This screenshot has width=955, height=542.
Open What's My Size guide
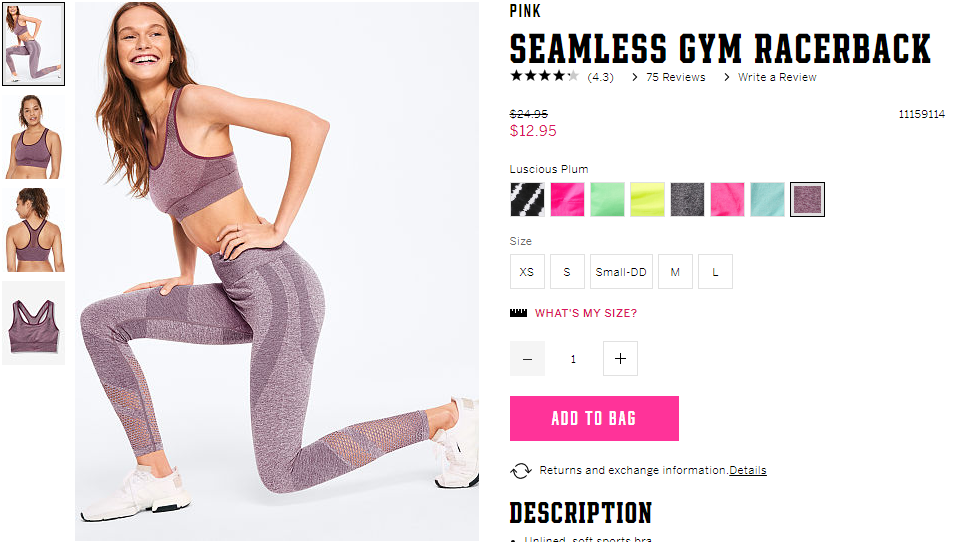point(586,313)
